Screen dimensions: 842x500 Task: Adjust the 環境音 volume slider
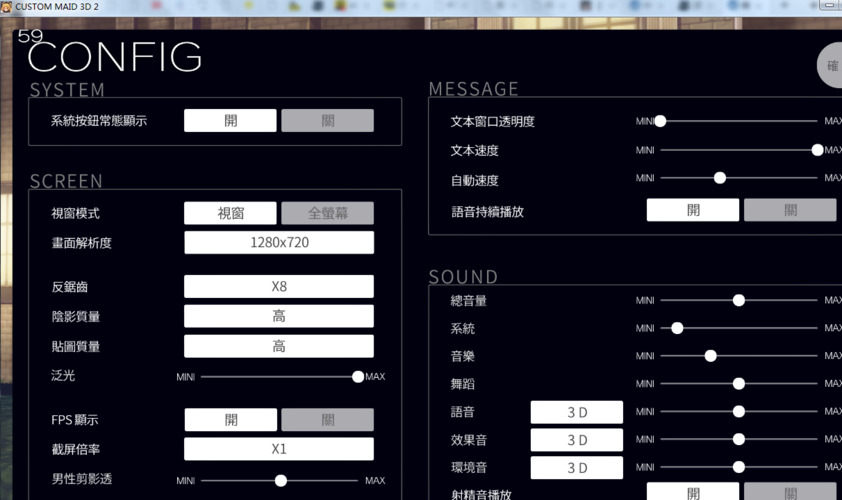point(738,467)
